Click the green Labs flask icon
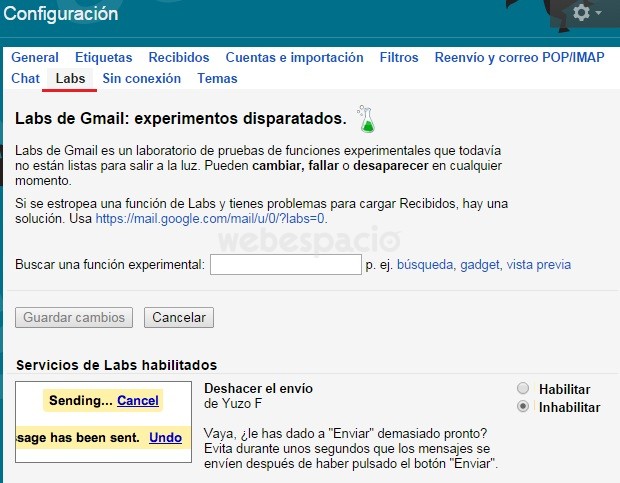This screenshot has width=620, height=483. pos(366,119)
